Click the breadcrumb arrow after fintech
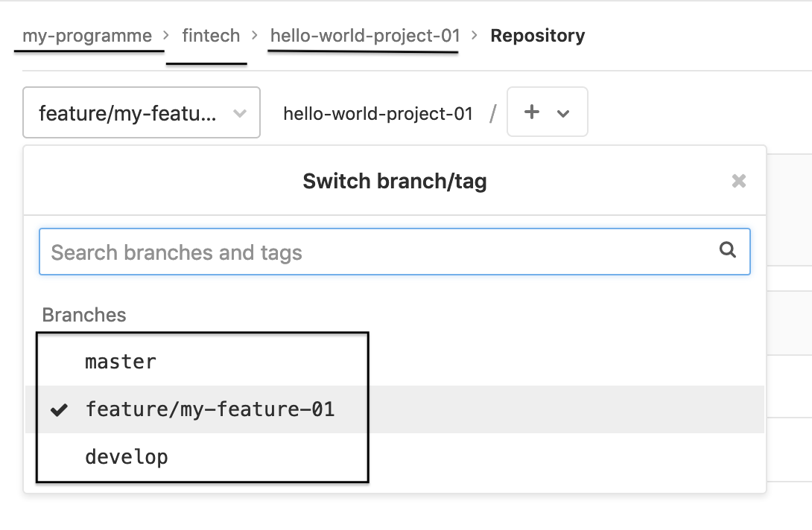This screenshot has height=530, width=812. coord(255,36)
